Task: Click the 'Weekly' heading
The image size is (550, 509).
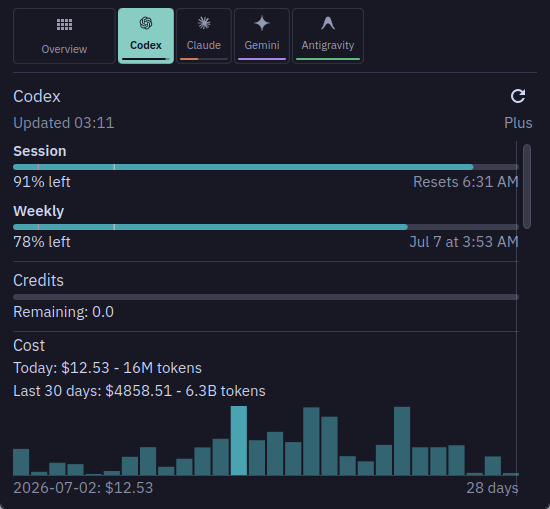Action: [x=39, y=211]
